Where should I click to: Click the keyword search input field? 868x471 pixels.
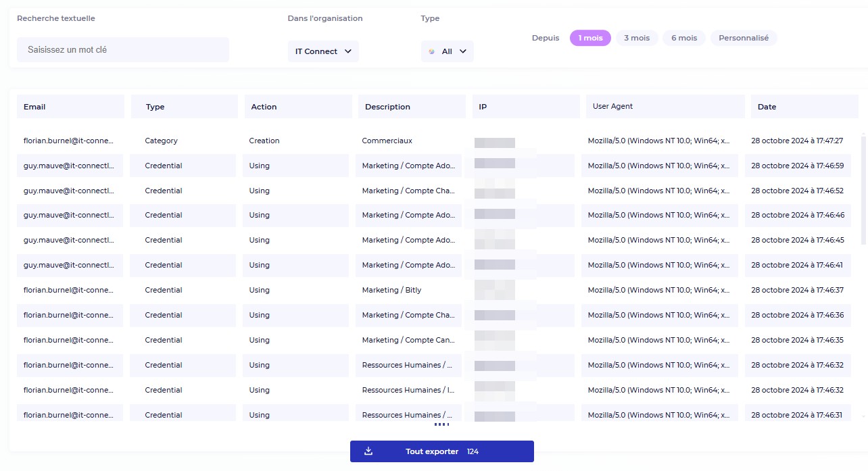123,50
